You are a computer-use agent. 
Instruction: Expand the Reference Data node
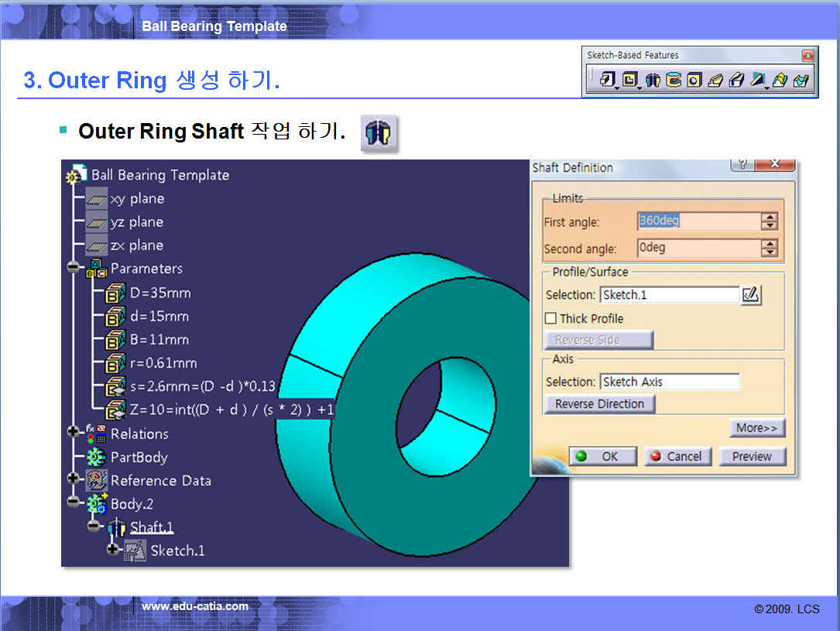(x=74, y=478)
